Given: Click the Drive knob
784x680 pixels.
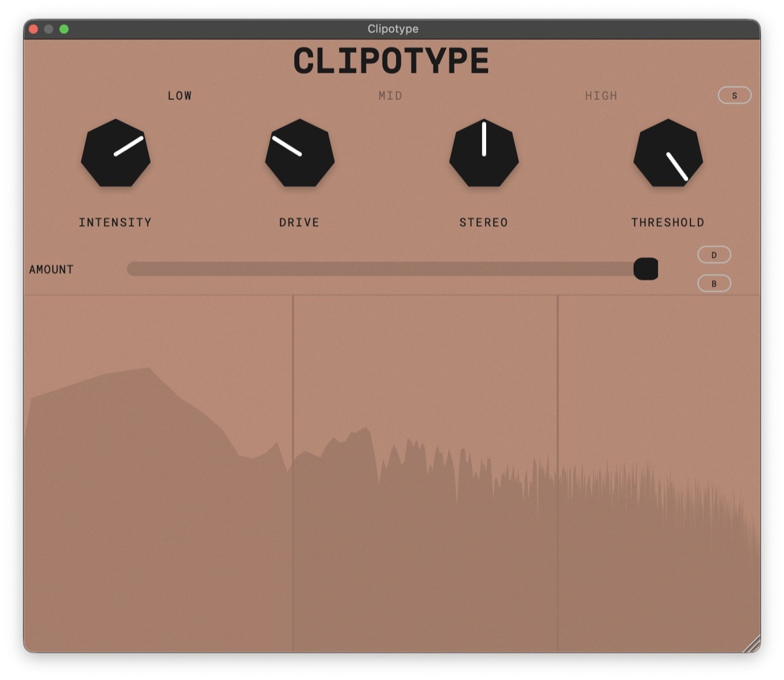Looking at the screenshot, I should [300, 154].
